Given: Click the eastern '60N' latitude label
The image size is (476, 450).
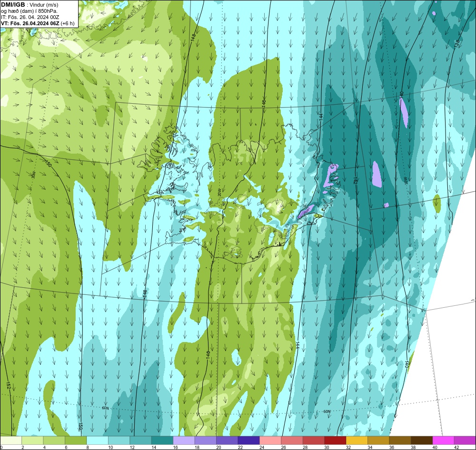Looking at the screenshot, I should [327, 411].
